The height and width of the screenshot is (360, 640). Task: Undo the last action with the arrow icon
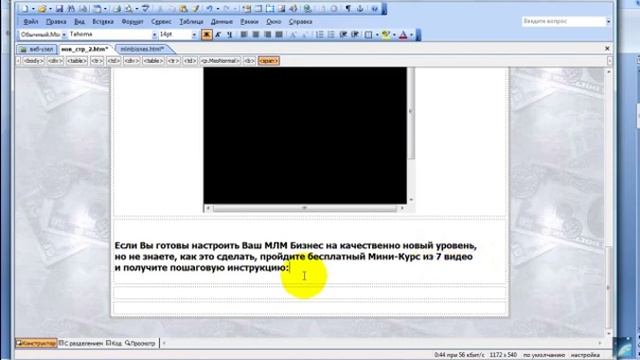click(x=209, y=9)
